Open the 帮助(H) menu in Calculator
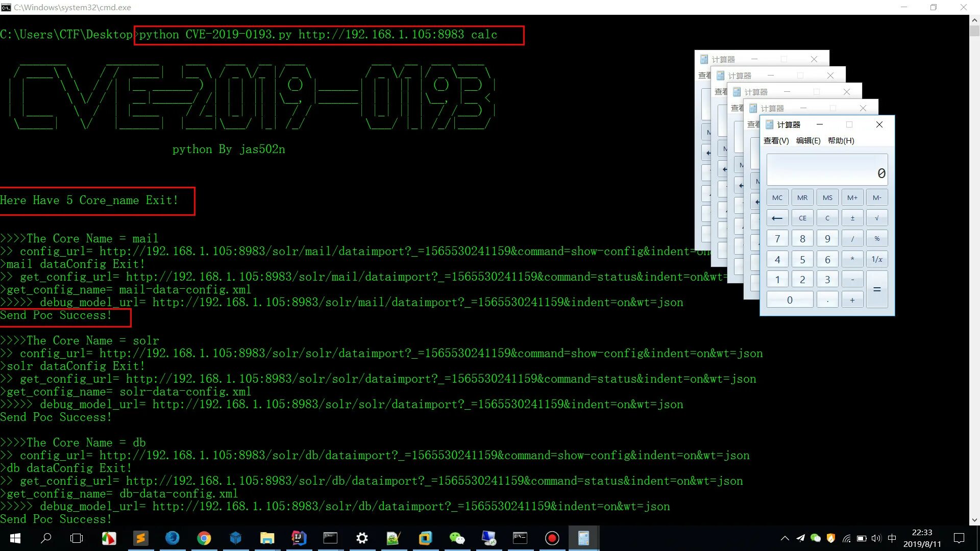The width and height of the screenshot is (980, 551). tap(841, 141)
